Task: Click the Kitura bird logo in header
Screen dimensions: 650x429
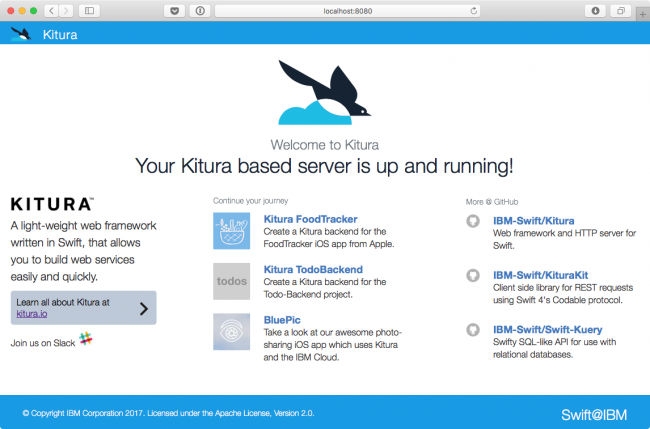Action: point(21,34)
